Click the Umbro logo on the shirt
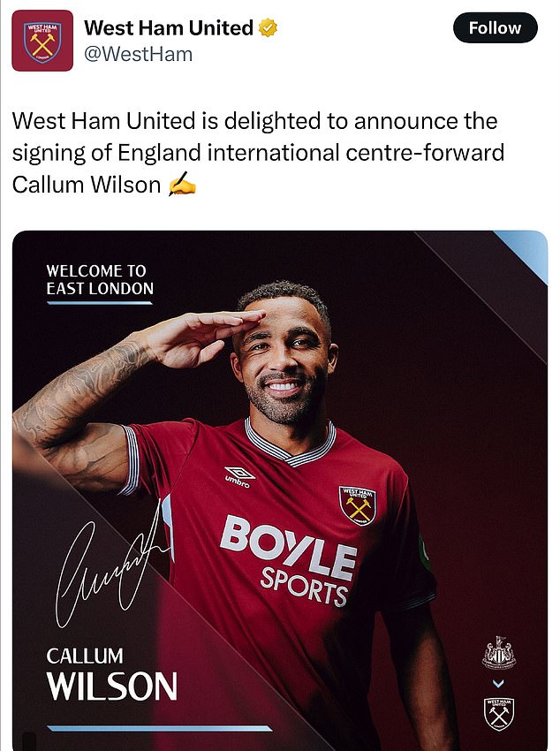Screen dimensions: 560x751 point(239,477)
